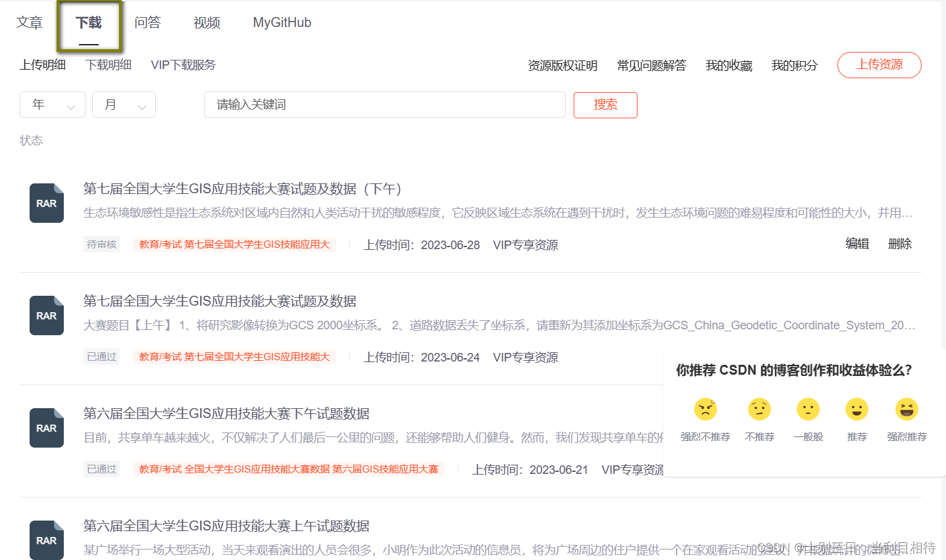Click the 你推荐 CSDN 的博客创作和收益体验么 heading
The width and height of the screenshot is (946, 560).
pos(794,370)
